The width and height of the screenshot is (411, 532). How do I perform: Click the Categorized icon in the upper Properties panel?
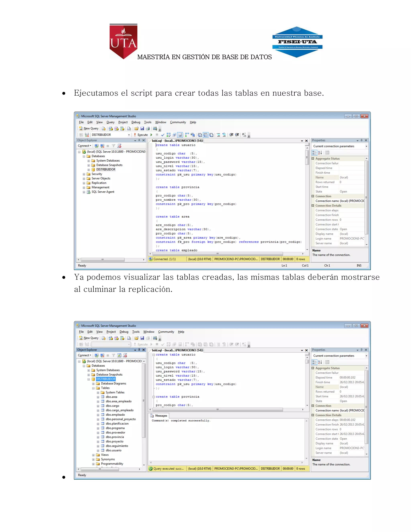pos(314,153)
